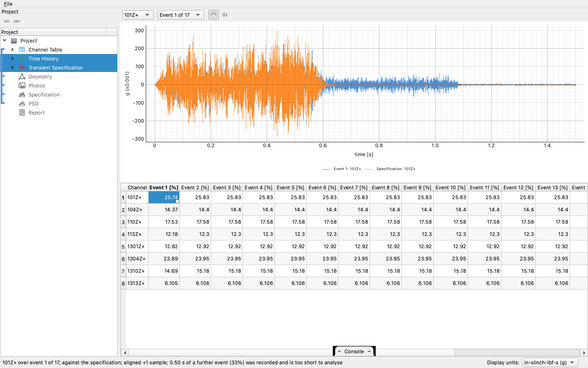The height and width of the screenshot is (368, 588).
Task: Collapse the Project root node
Action: [x=4, y=40]
